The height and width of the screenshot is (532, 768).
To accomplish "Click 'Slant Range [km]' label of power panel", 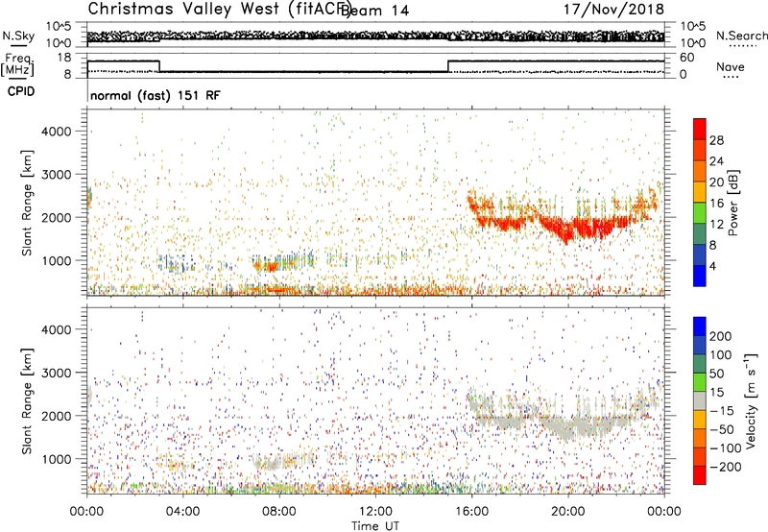I will point(27,203).
